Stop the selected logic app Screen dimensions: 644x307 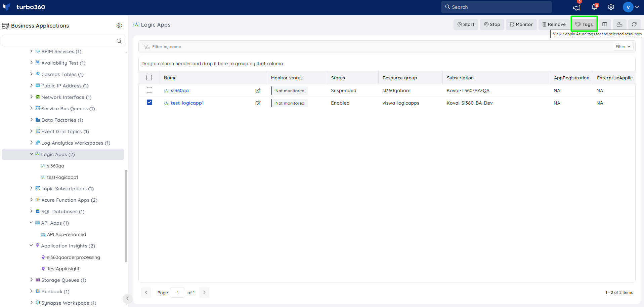coord(492,24)
